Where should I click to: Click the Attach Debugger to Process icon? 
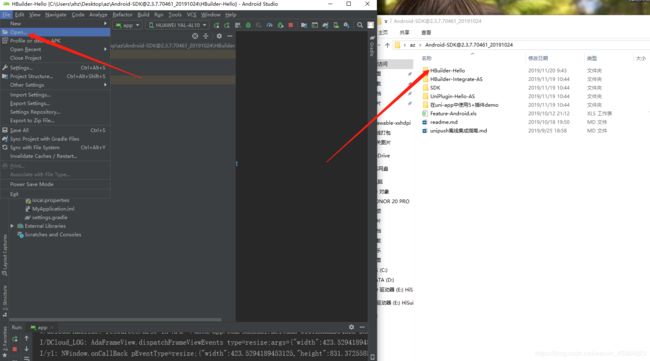(x=280, y=25)
